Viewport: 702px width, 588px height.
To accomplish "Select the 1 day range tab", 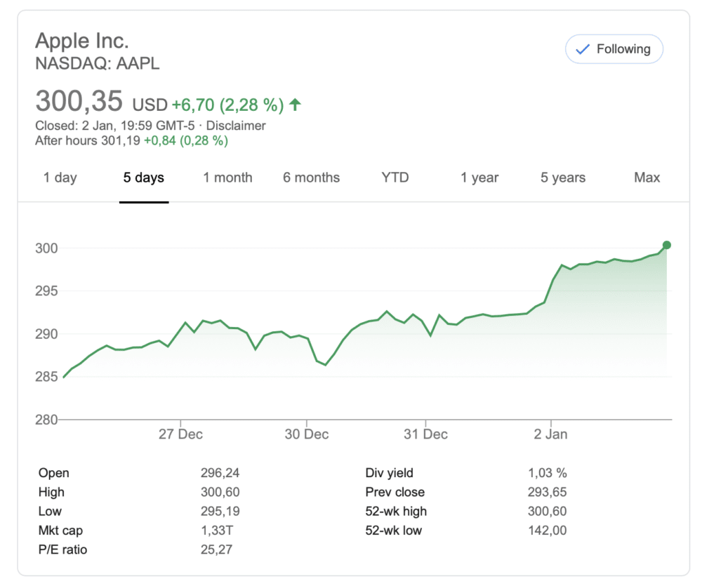I will coord(60,178).
